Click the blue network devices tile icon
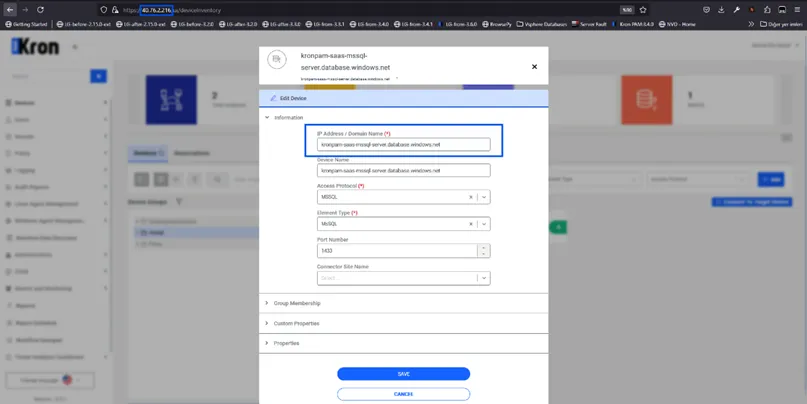 [171, 100]
